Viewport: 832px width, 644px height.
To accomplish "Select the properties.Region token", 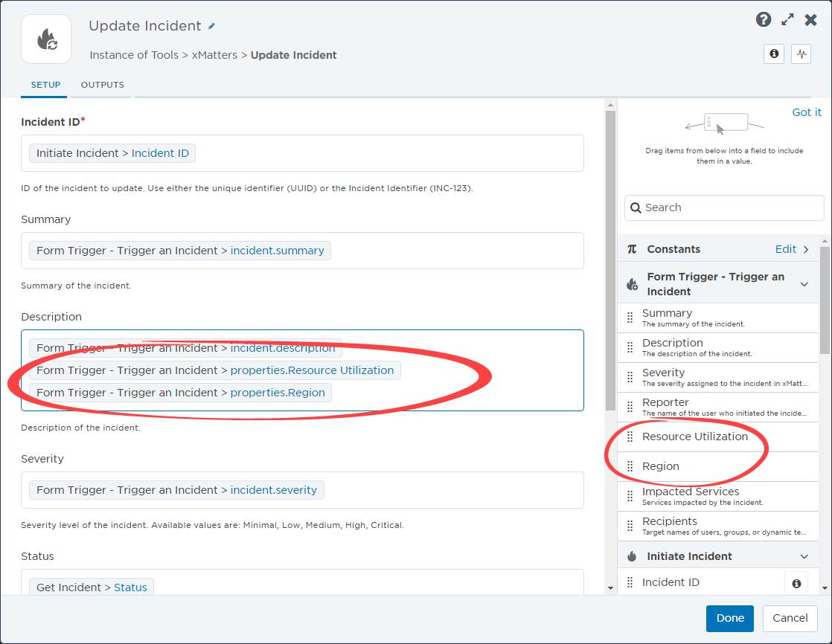I will [x=180, y=393].
